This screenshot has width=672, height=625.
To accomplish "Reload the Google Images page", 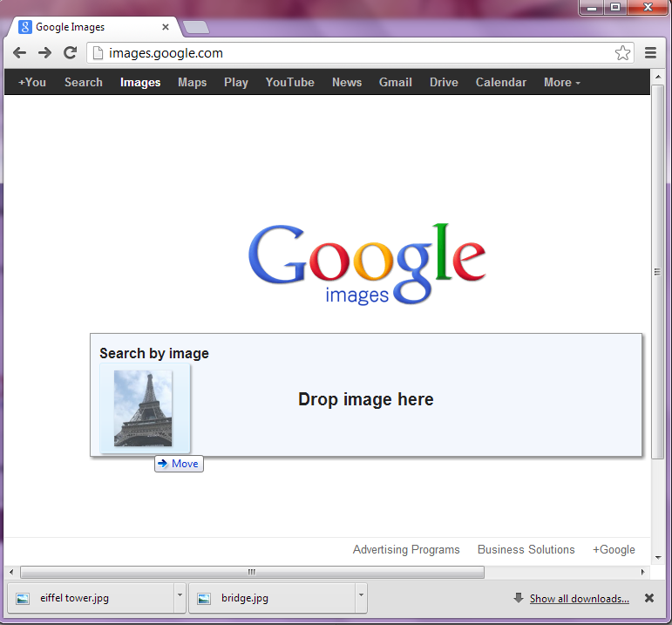I will coord(71,52).
